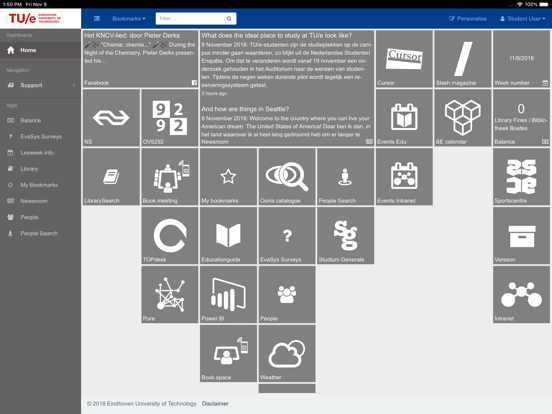The image size is (552, 414).
Task: Select People in the sidebar
Action: coord(40,217)
